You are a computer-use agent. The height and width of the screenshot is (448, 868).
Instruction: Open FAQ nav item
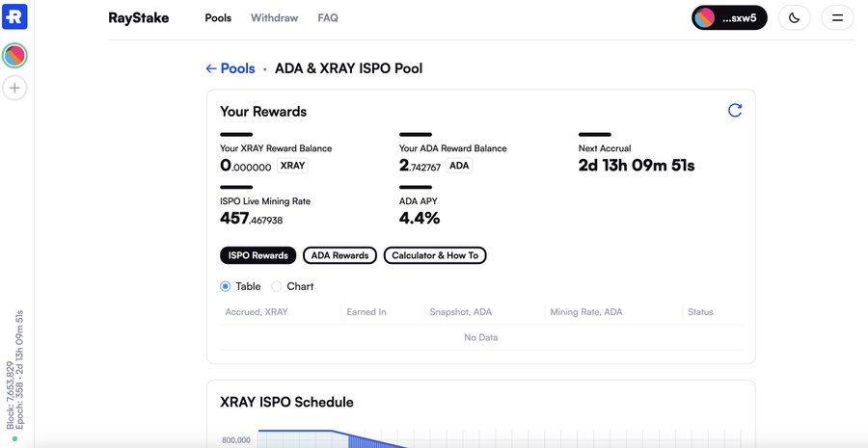pyautogui.click(x=328, y=17)
